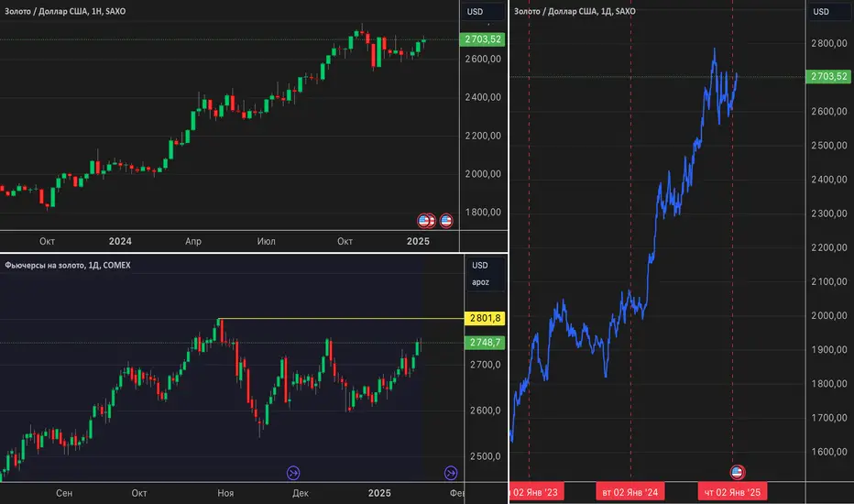The image size is (854, 504).
Task: Click the purple rollover arrow icon near Фев
Action: (x=451, y=473)
